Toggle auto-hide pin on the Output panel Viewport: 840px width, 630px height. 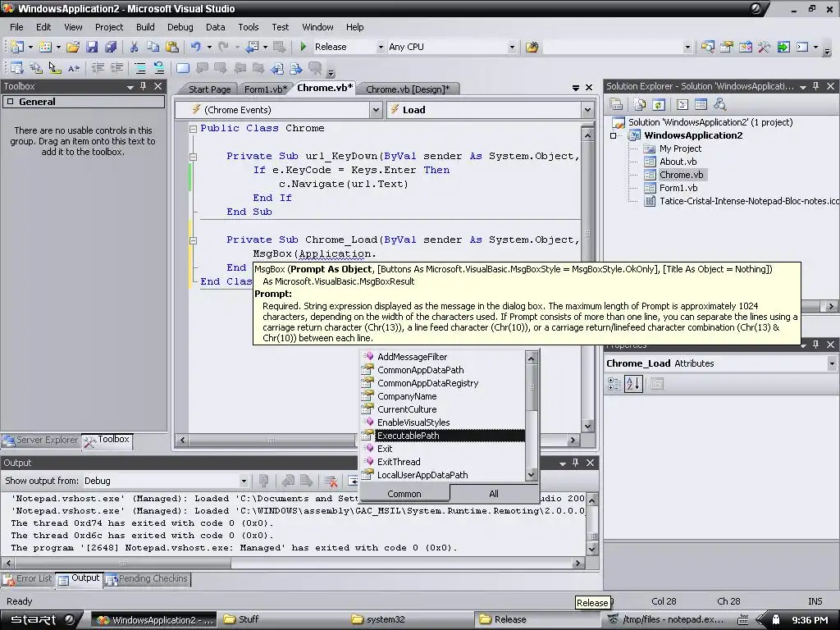click(576, 463)
